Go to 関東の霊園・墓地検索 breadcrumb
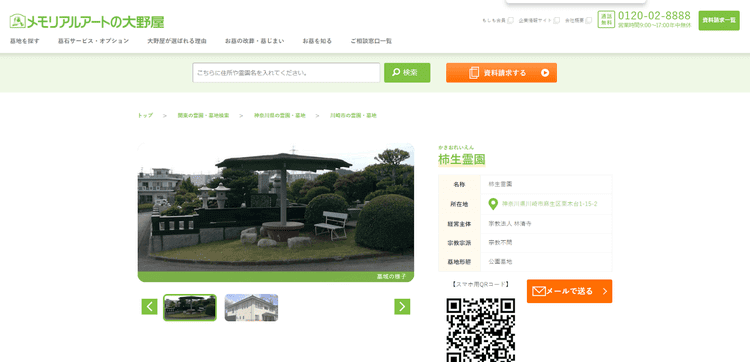The height and width of the screenshot is (362, 750). click(x=203, y=116)
